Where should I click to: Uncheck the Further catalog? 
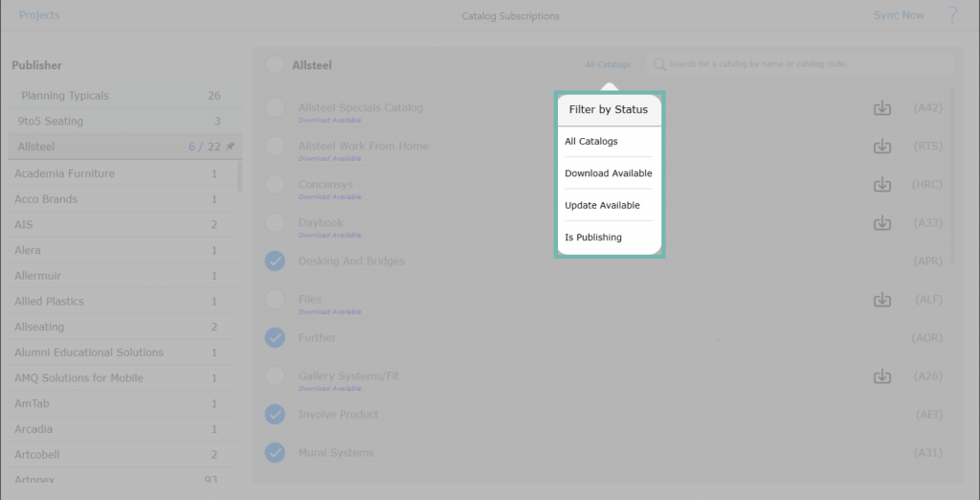click(275, 338)
